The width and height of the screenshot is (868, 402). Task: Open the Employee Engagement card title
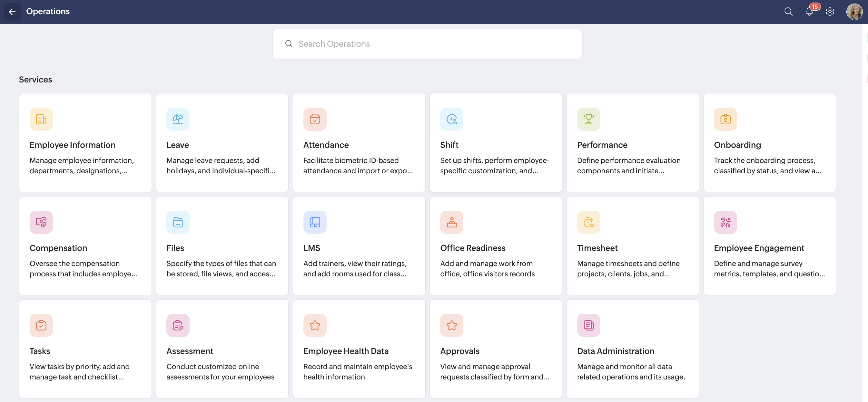point(759,248)
